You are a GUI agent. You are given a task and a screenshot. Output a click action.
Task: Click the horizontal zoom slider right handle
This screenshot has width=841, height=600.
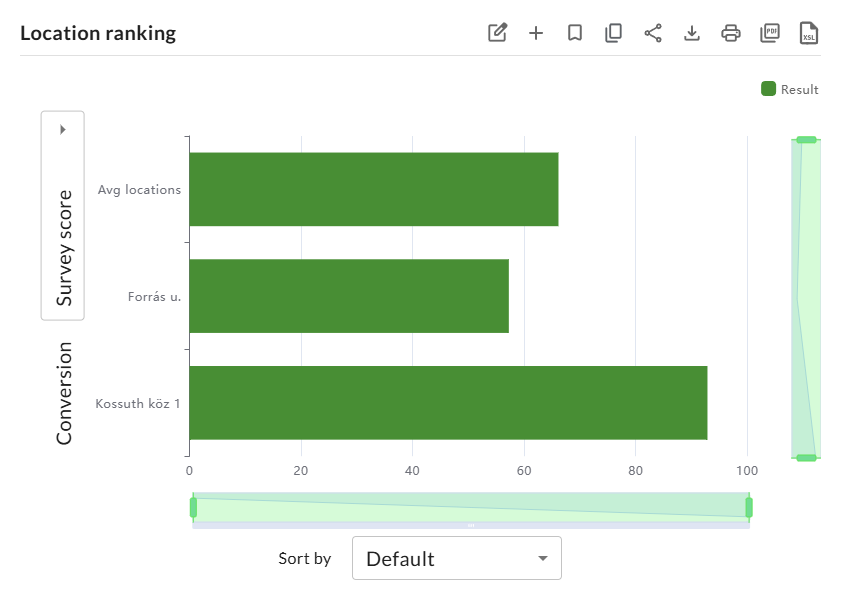click(749, 508)
